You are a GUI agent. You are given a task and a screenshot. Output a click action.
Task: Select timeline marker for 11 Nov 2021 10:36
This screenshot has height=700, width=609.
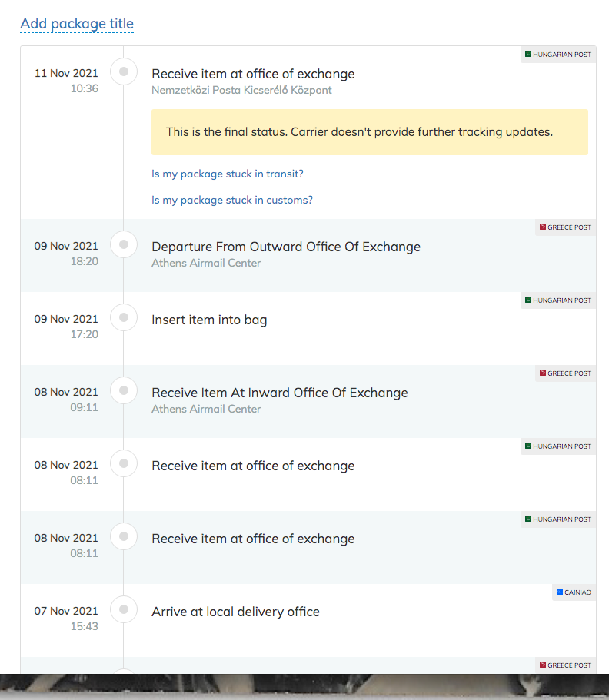(124, 71)
